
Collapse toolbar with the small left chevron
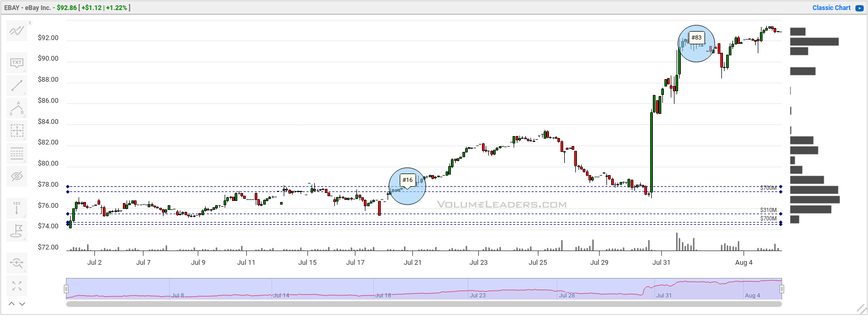(30, 23)
